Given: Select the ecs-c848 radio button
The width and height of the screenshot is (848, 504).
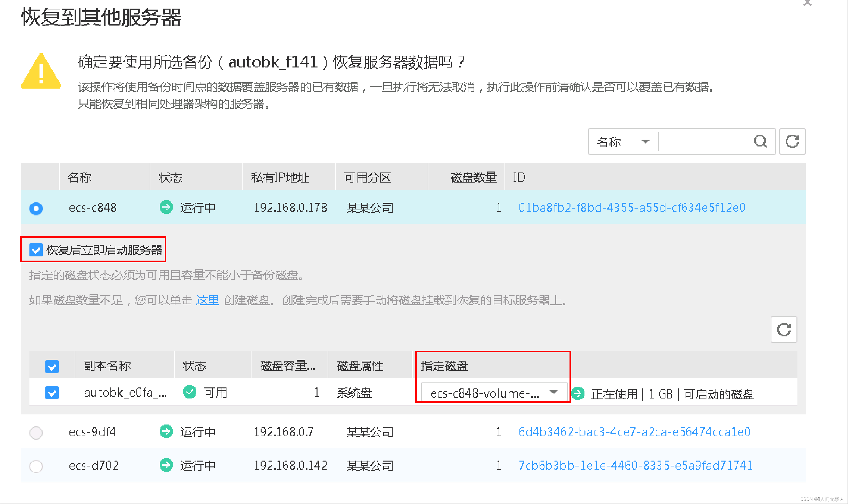Looking at the screenshot, I should pyautogui.click(x=36, y=208).
